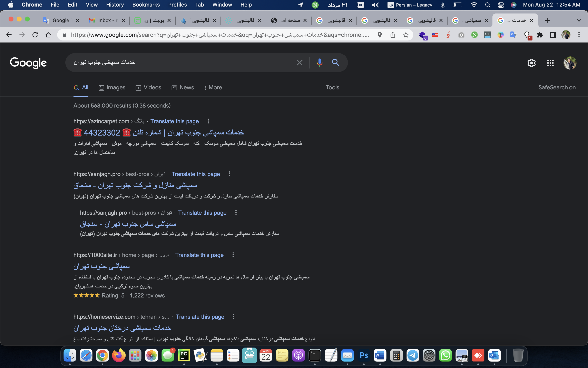Close the Inbox tab
Screen dimensions: 588x368
[123, 20]
